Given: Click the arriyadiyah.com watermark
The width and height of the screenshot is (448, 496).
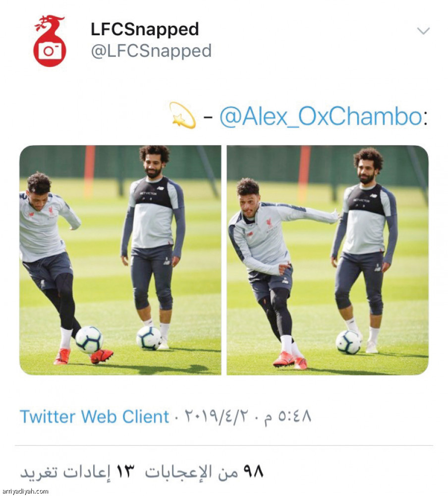Looking at the screenshot, I should [x=25, y=491].
